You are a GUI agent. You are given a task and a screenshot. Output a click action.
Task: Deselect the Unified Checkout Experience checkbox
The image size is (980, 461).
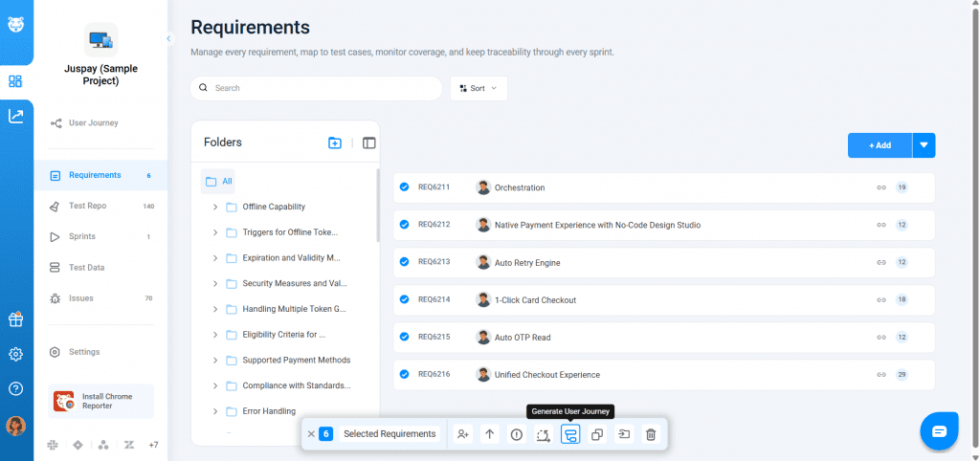(404, 375)
